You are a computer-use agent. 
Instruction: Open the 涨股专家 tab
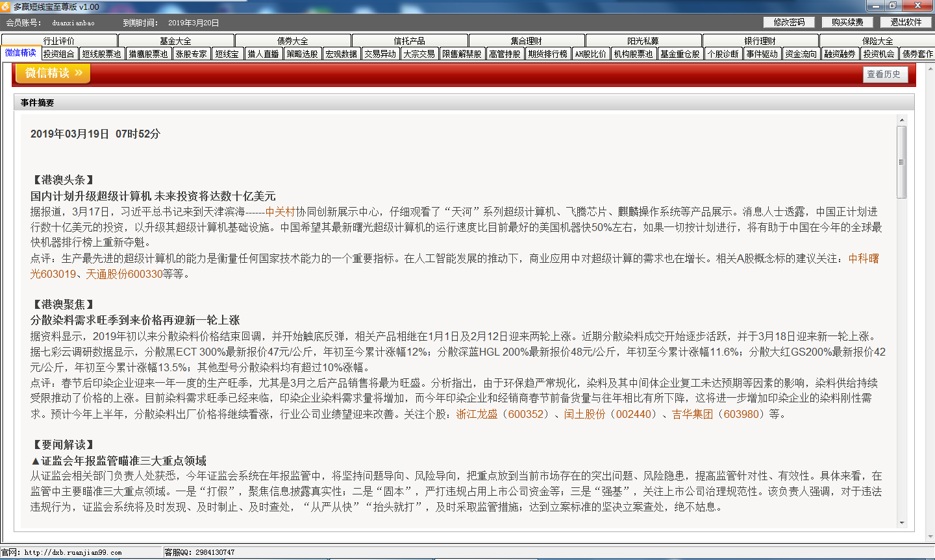(x=192, y=54)
